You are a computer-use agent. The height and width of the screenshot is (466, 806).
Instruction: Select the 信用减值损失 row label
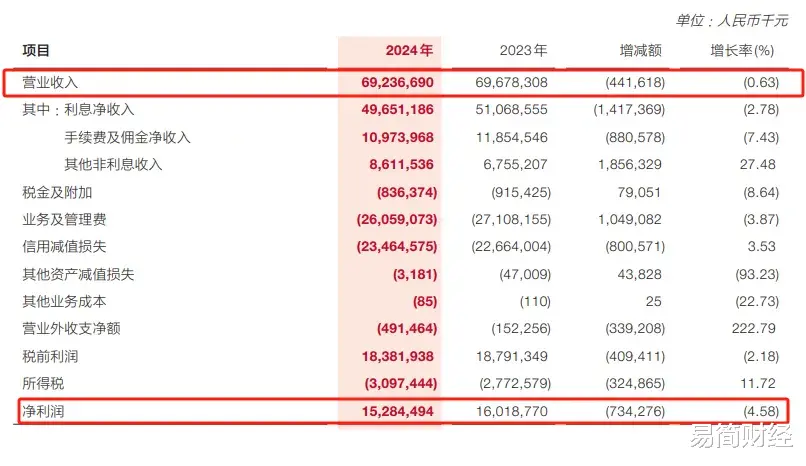[x=64, y=246]
